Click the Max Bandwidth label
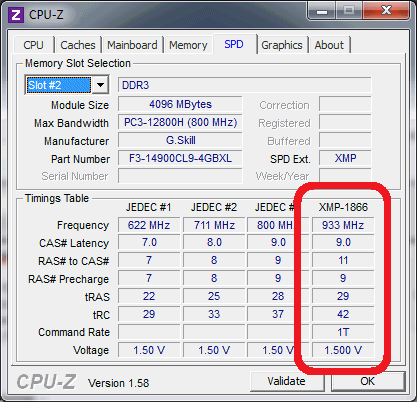417x402 pixels. point(71,123)
